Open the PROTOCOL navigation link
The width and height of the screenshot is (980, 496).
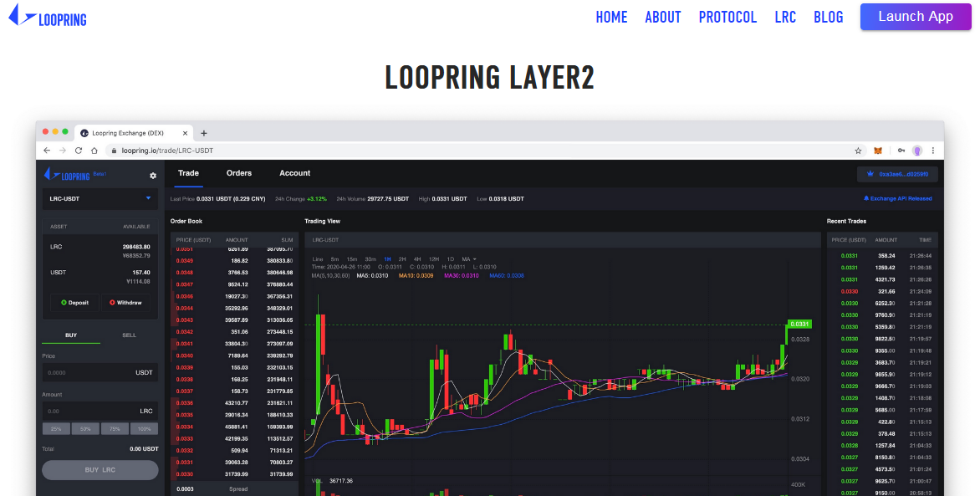(x=727, y=17)
